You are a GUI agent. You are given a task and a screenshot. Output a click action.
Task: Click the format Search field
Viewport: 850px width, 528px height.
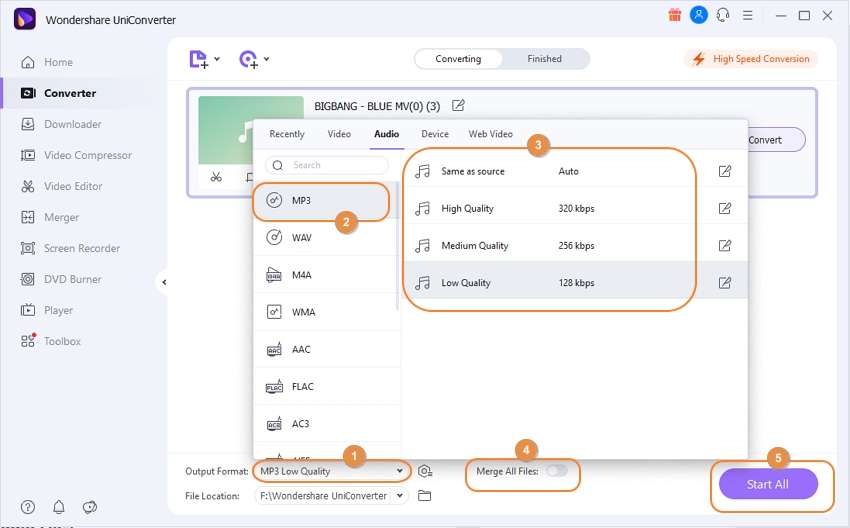[x=327, y=165]
